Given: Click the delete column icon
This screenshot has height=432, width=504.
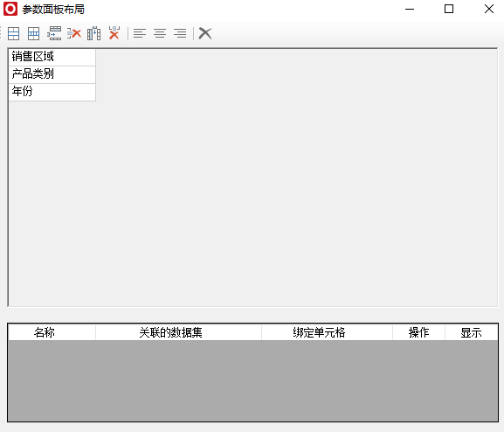Looking at the screenshot, I should (x=114, y=33).
